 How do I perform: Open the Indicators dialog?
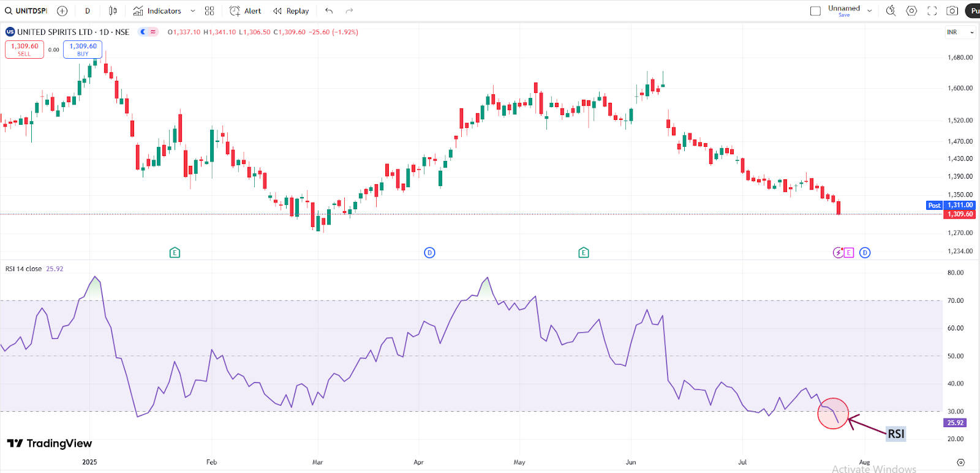click(x=157, y=11)
